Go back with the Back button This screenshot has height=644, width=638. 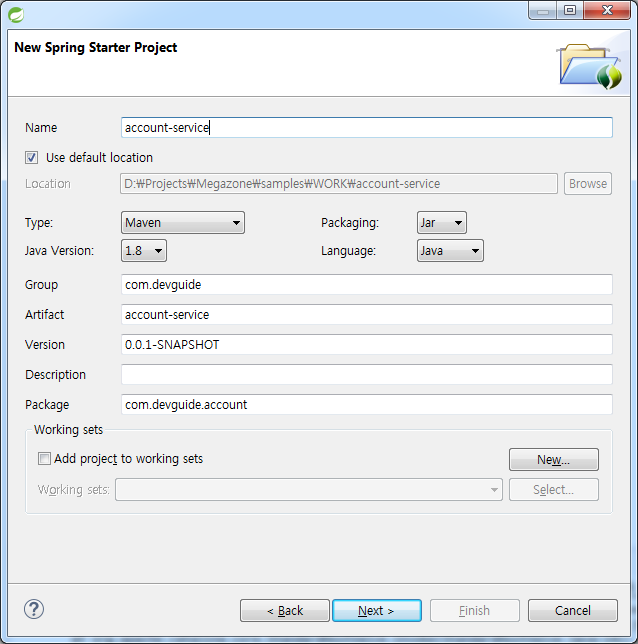click(x=285, y=610)
